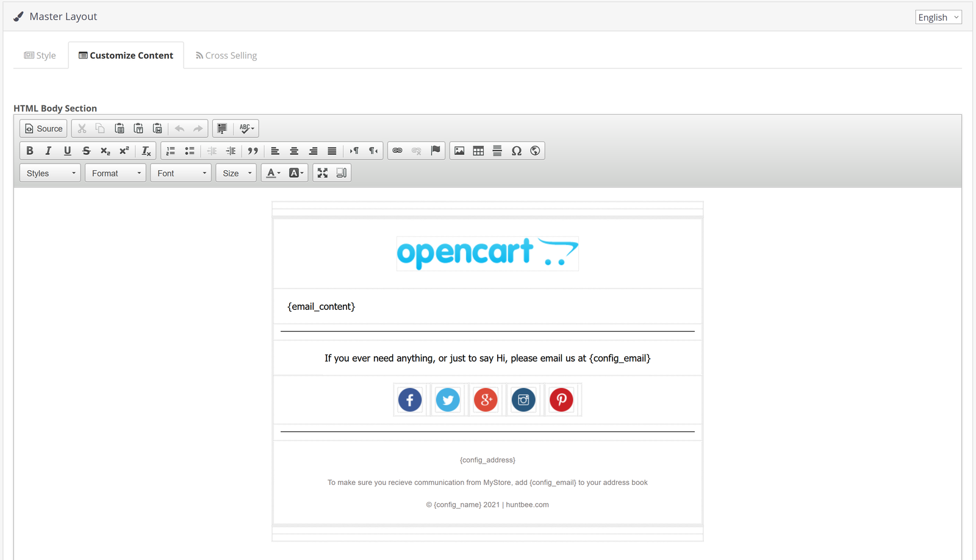
Task: Click the Show Blocks icon
Action: [x=342, y=173]
